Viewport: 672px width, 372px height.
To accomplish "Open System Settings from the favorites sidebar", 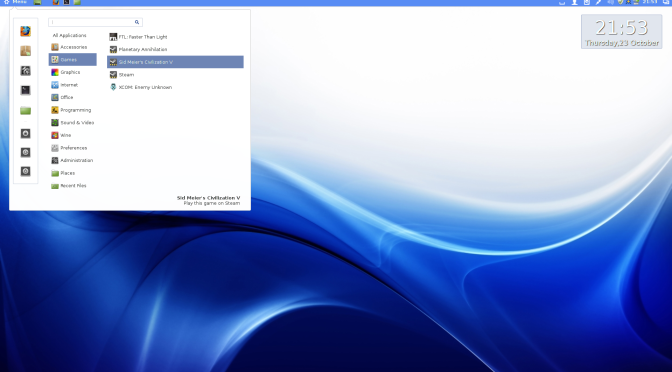I will 25,71.
